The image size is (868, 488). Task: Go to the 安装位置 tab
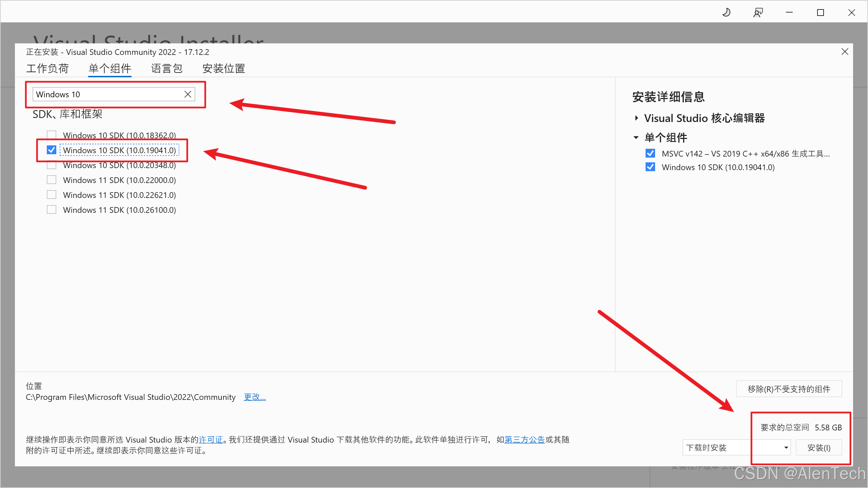point(223,68)
